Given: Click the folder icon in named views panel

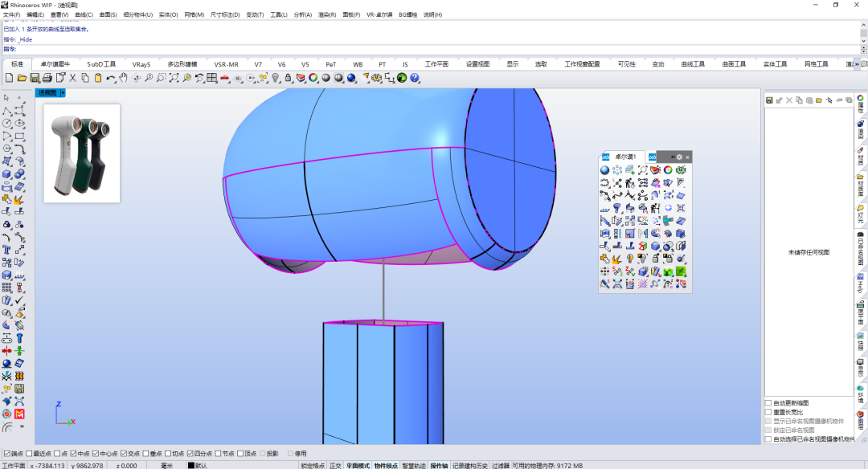Looking at the screenshot, I should 819,100.
